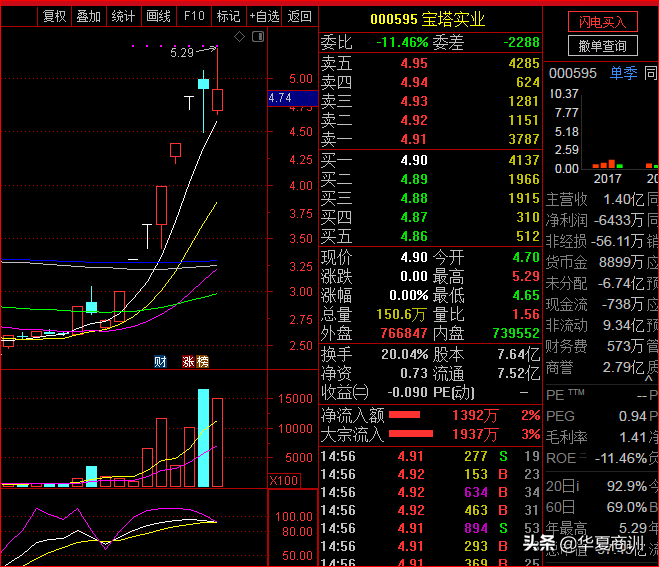Click the 涨 marker icon under the chart

188,361
